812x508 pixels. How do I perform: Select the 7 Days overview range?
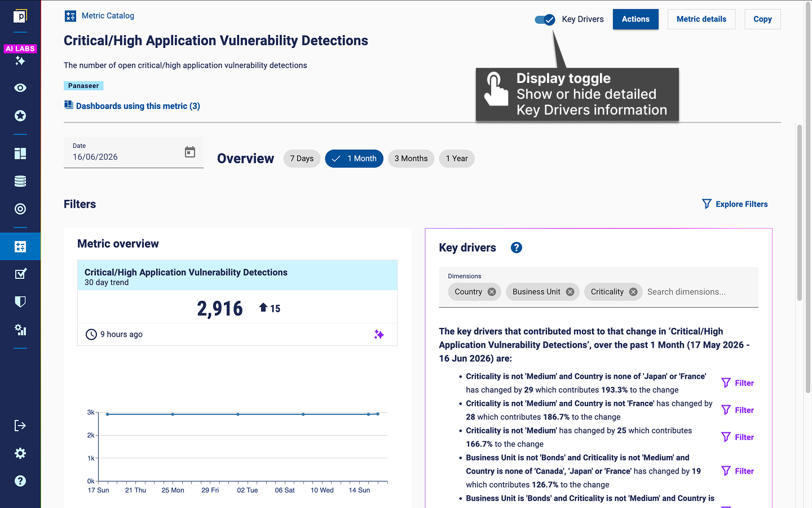(x=302, y=159)
